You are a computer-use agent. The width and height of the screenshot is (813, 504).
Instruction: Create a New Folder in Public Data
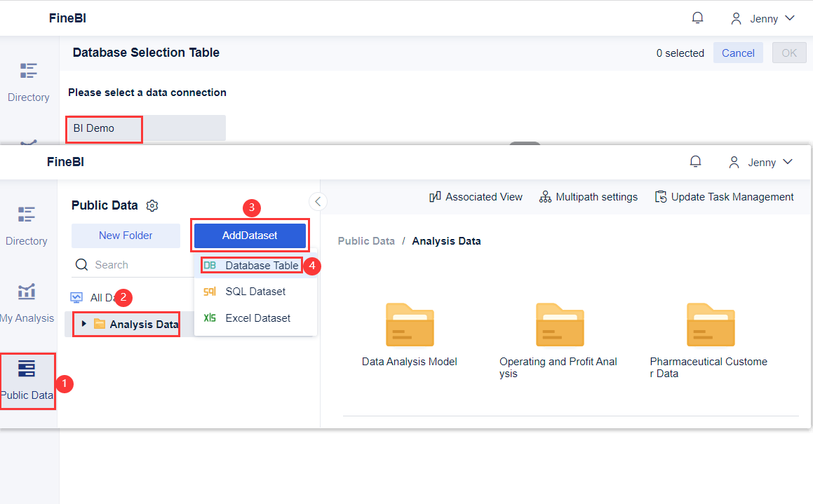[x=126, y=236]
